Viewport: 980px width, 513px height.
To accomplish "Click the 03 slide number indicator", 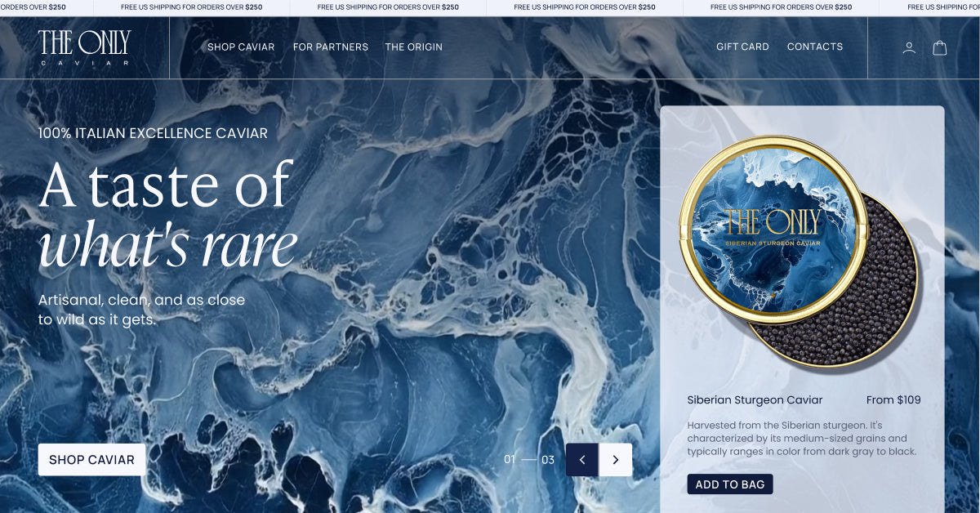I will pyautogui.click(x=548, y=460).
